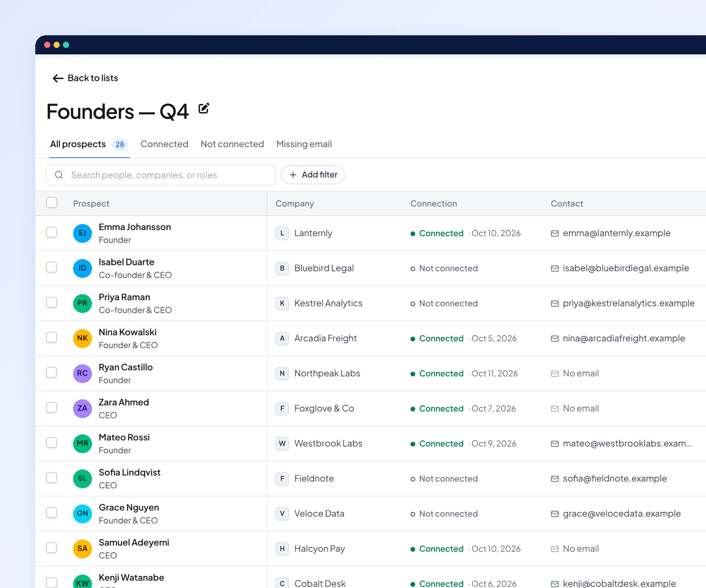Screen dimensions: 706x588
Task: Click the PR avatar for Priya Raman
Action: [82, 303]
